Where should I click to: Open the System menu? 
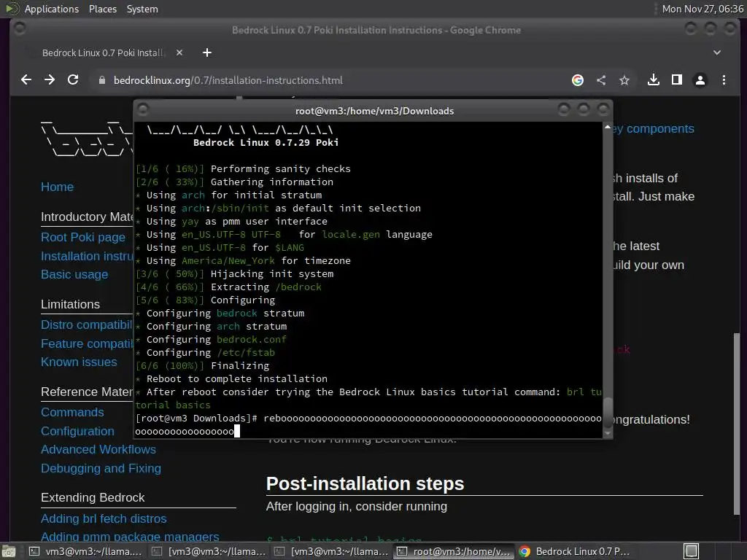click(x=142, y=9)
